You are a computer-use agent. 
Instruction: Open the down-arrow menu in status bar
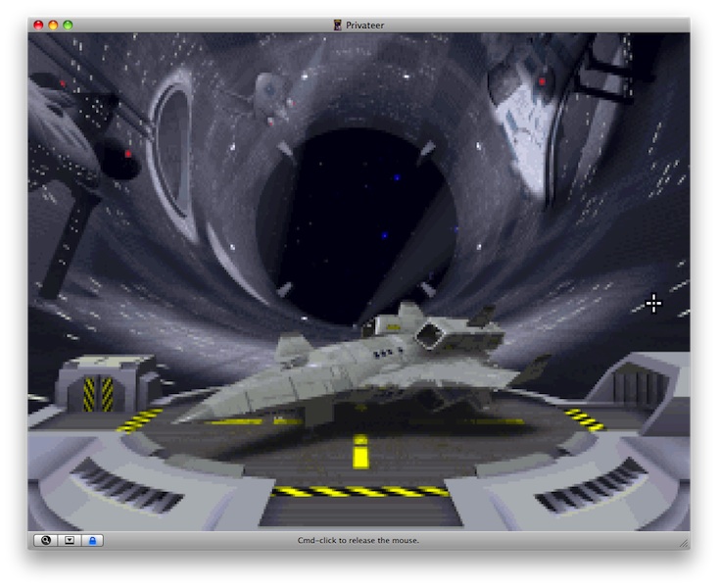coord(69,540)
